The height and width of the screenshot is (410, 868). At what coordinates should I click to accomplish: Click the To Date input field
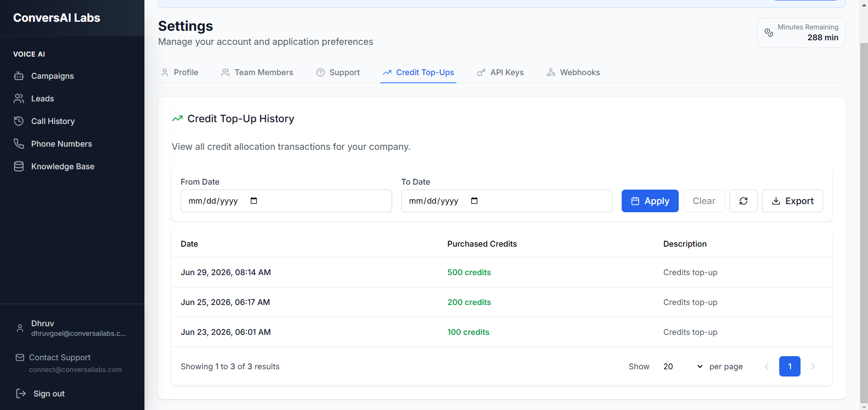[x=507, y=201]
